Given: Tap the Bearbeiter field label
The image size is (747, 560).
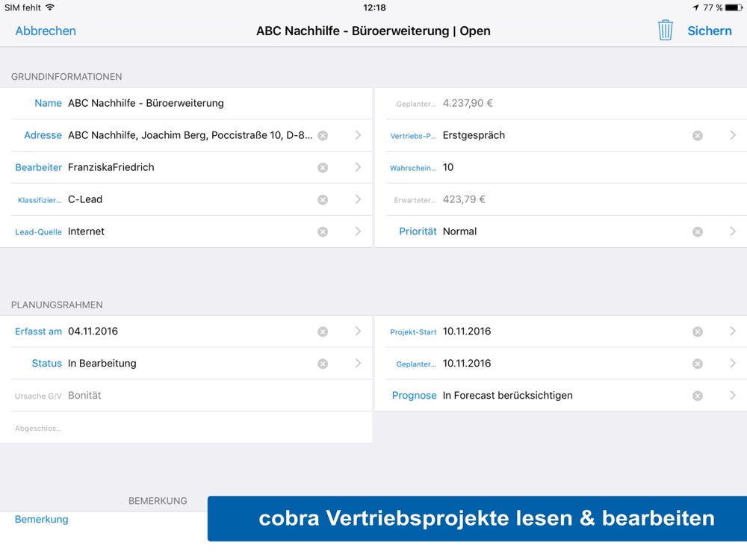Looking at the screenshot, I should point(39,167).
